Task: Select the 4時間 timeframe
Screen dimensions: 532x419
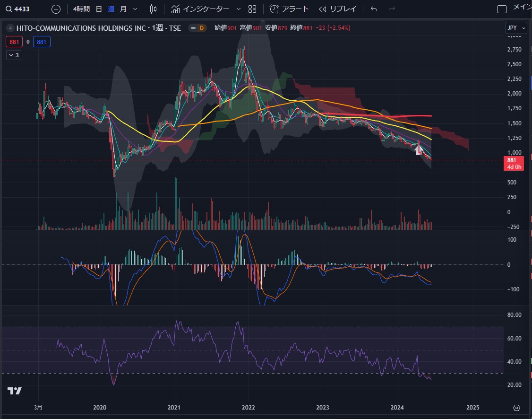Action: point(81,9)
